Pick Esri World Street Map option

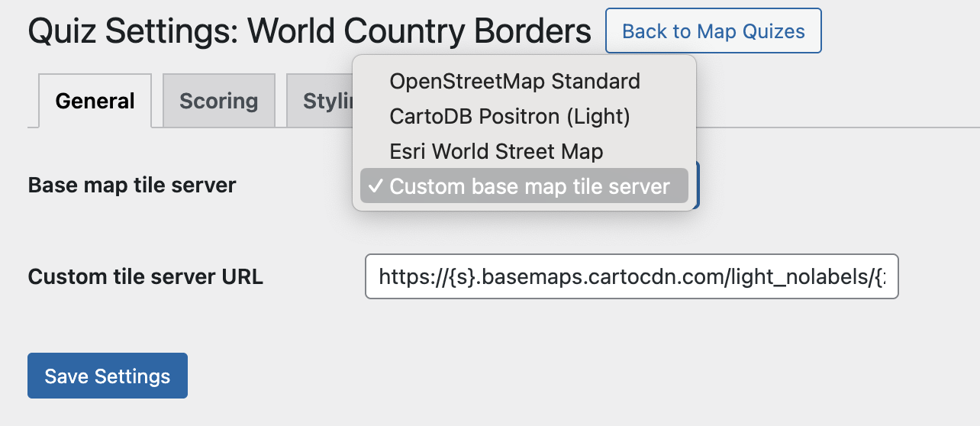496,151
